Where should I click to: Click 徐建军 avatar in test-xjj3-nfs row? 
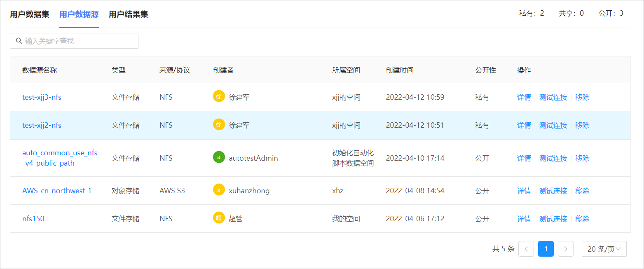219,96
